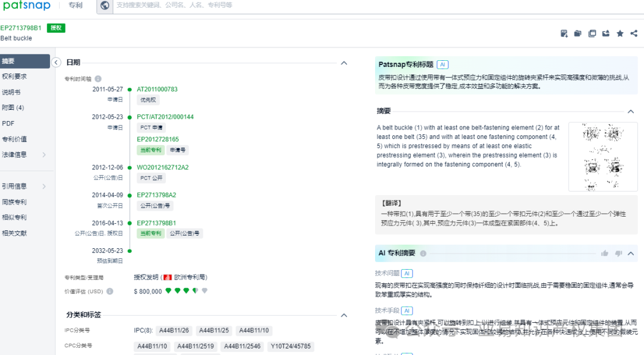Collapse the AI 专利摘要 panel
This screenshot has height=355, width=644.
(631, 253)
